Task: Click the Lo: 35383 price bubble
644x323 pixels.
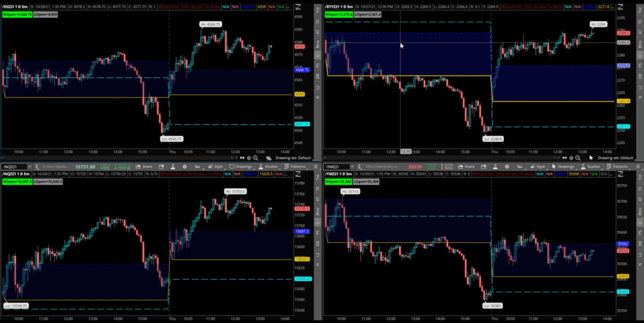Action: click(493, 306)
